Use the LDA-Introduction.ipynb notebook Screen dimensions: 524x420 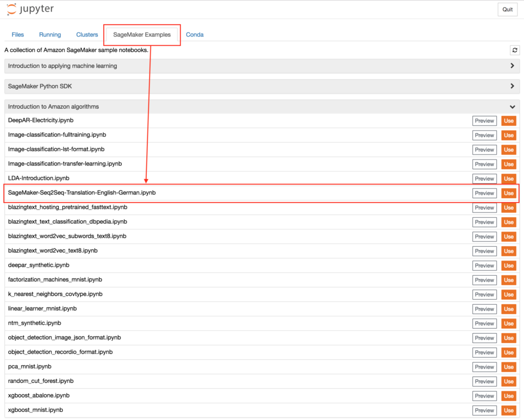(x=508, y=179)
